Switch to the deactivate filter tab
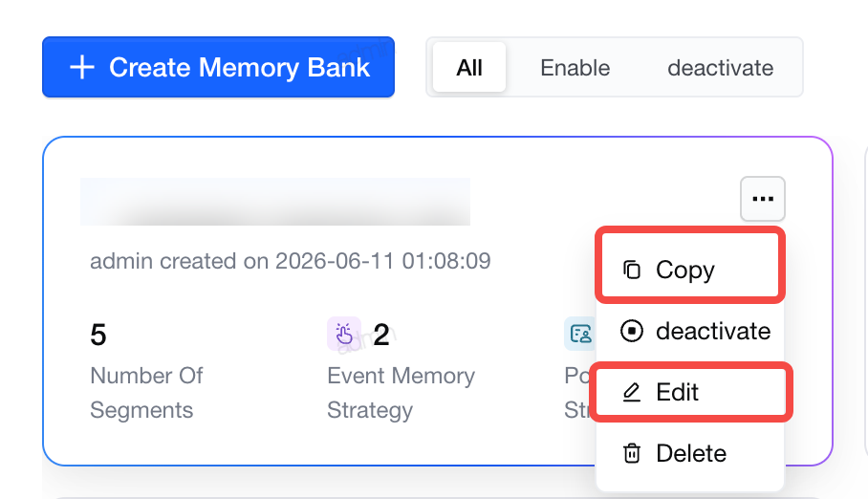Image resolution: width=868 pixels, height=499 pixels. click(x=720, y=68)
